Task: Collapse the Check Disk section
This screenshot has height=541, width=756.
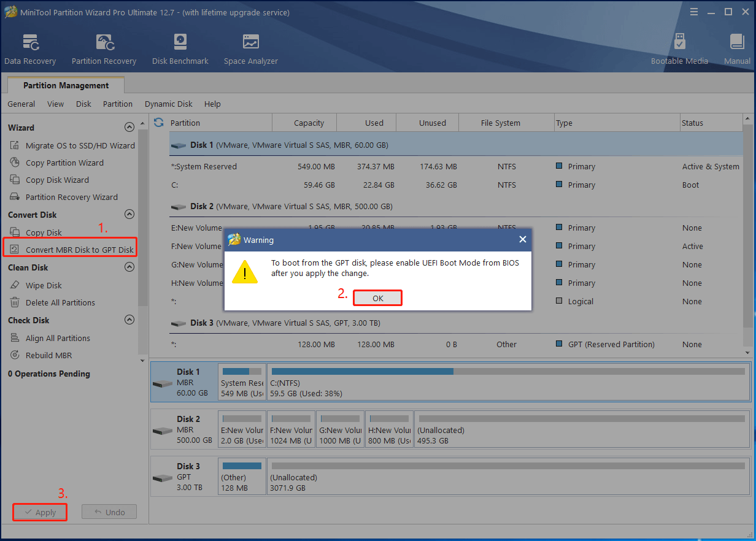Action: click(129, 320)
